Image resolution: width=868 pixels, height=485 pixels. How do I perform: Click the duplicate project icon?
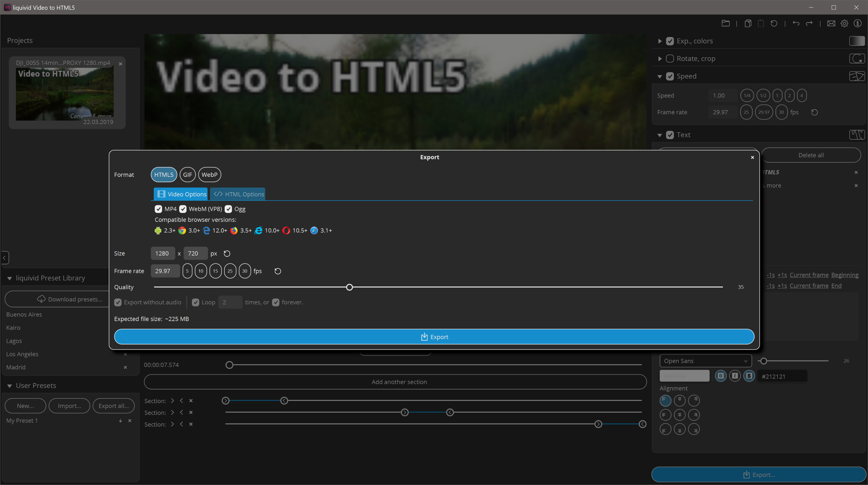pyautogui.click(x=748, y=23)
